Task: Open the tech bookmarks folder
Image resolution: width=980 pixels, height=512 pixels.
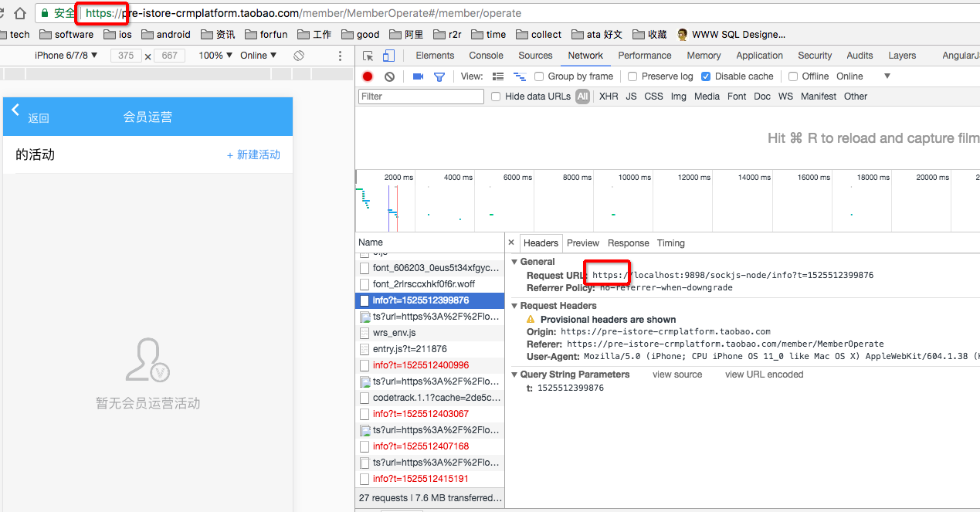Action: (x=15, y=34)
